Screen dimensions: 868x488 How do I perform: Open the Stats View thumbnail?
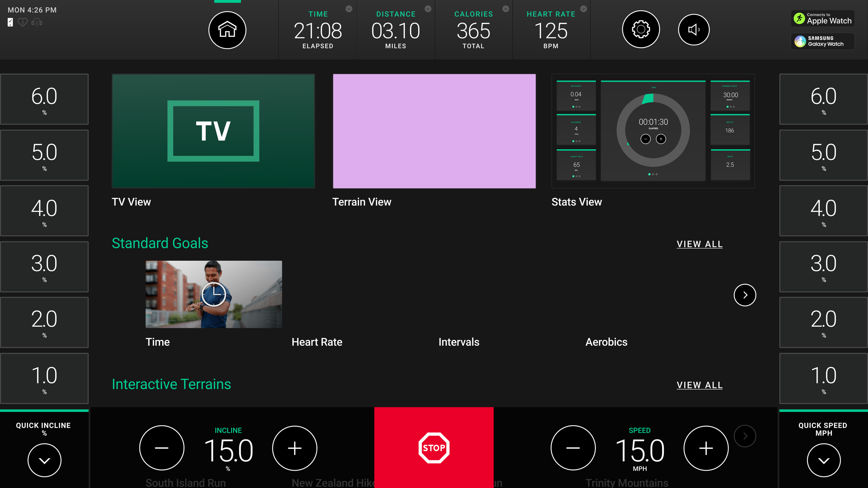[653, 131]
